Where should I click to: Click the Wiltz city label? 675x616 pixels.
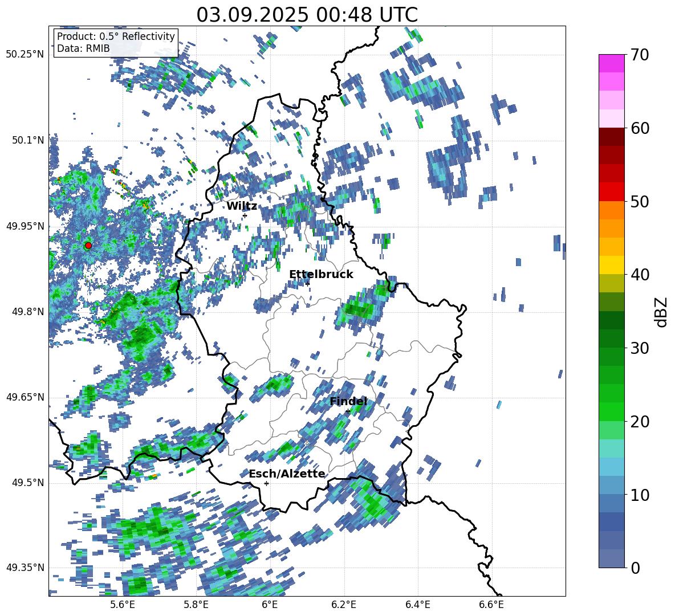coord(242,206)
